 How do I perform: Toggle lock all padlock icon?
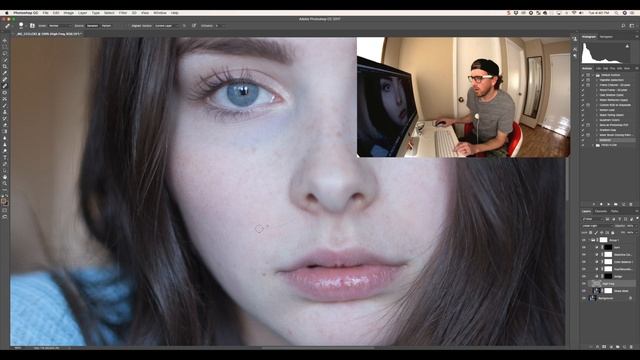(x=612, y=232)
